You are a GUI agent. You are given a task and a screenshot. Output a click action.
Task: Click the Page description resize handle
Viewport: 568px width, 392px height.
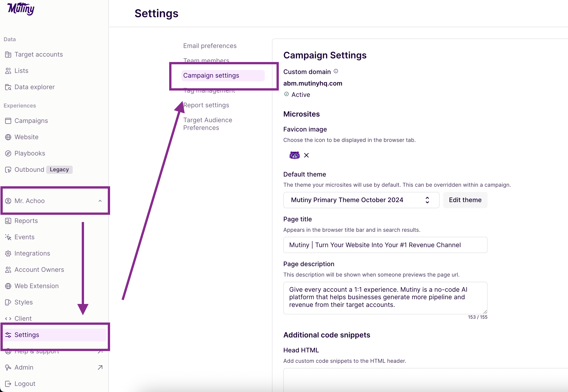pos(485,312)
